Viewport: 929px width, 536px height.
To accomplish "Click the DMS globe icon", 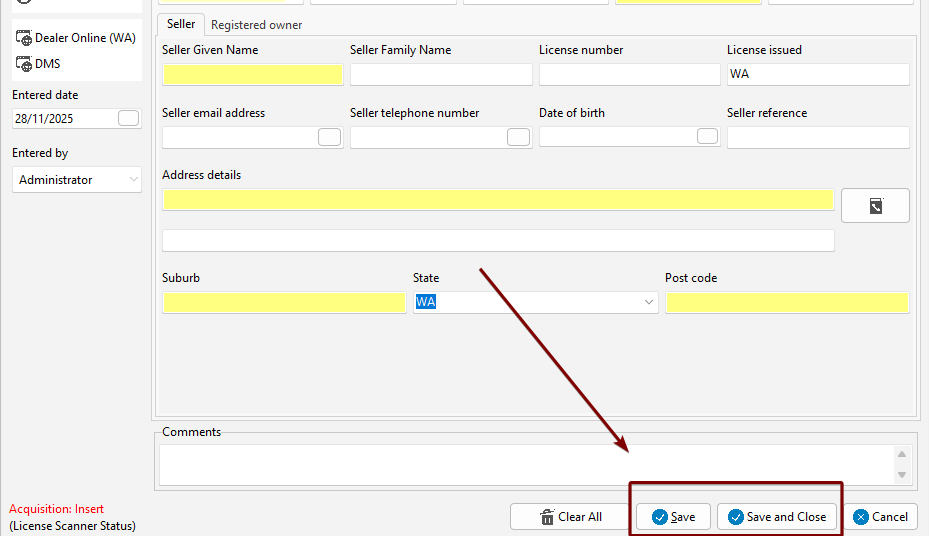I will [24, 64].
